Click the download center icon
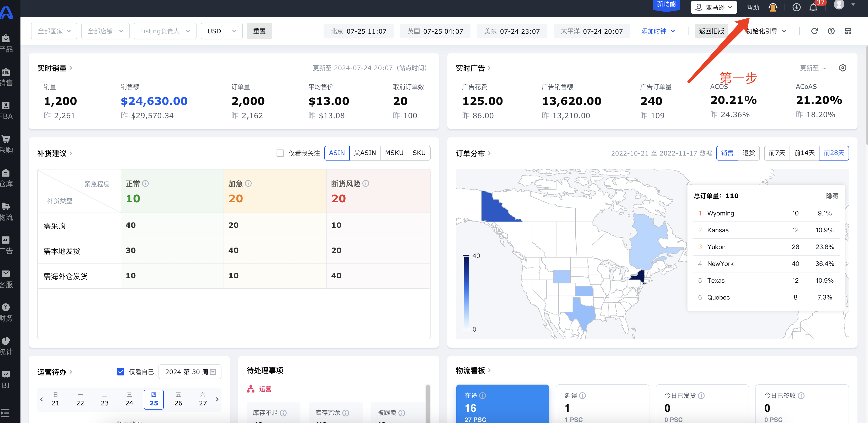868x423 pixels. click(796, 7)
